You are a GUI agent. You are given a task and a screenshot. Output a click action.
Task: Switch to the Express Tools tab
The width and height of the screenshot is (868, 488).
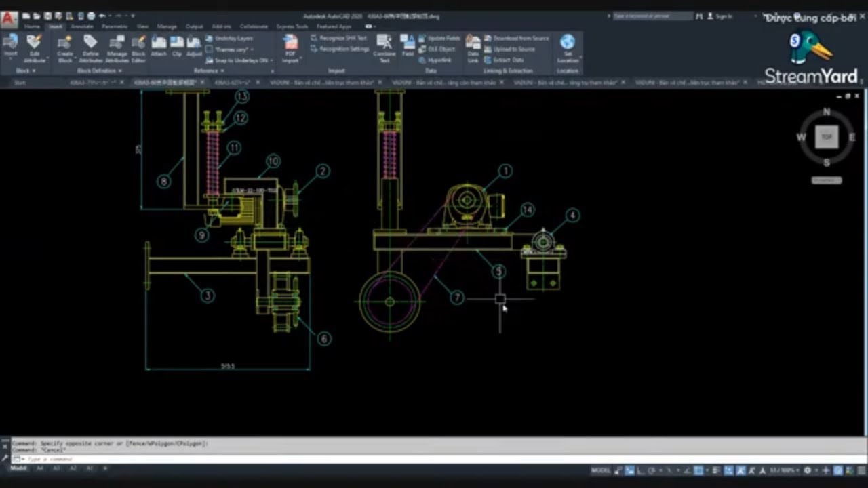pyautogui.click(x=292, y=26)
